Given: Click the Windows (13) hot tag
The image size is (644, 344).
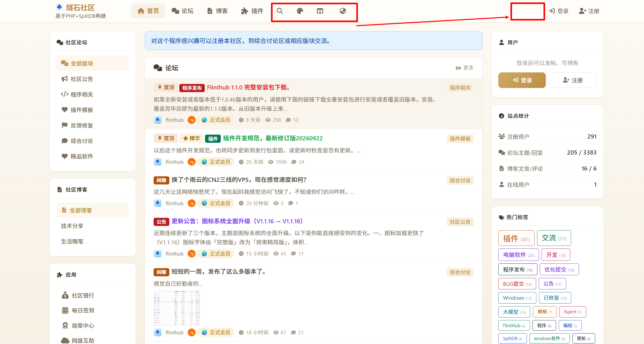Looking at the screenshot, I should pyautogui.click(x=517, y=298).
